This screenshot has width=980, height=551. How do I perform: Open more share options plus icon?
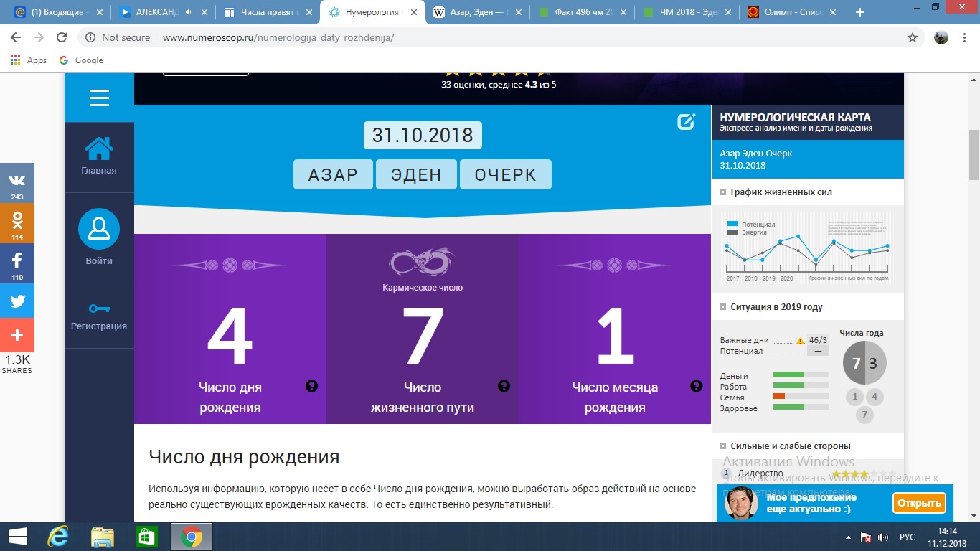tap(17, 335)
